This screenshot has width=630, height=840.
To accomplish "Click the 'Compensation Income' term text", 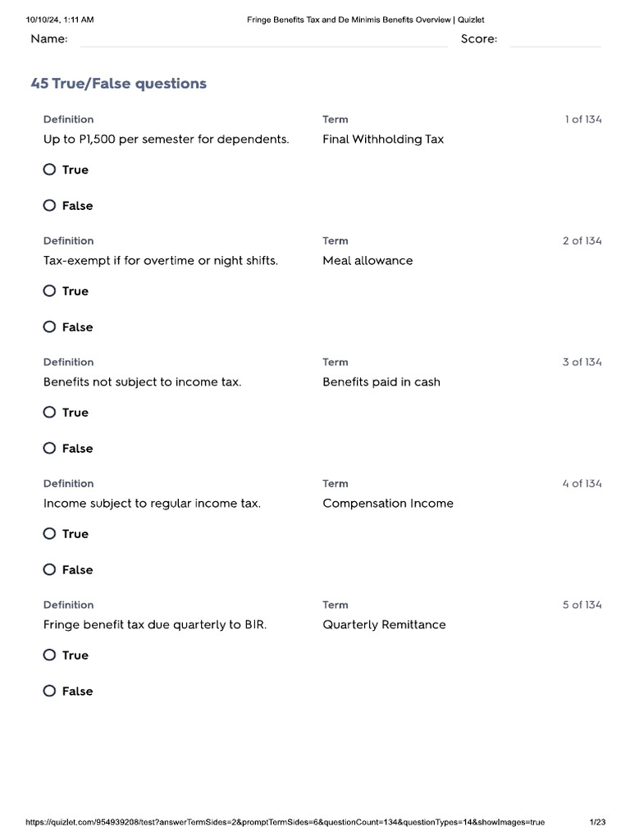I will point(388,504).
